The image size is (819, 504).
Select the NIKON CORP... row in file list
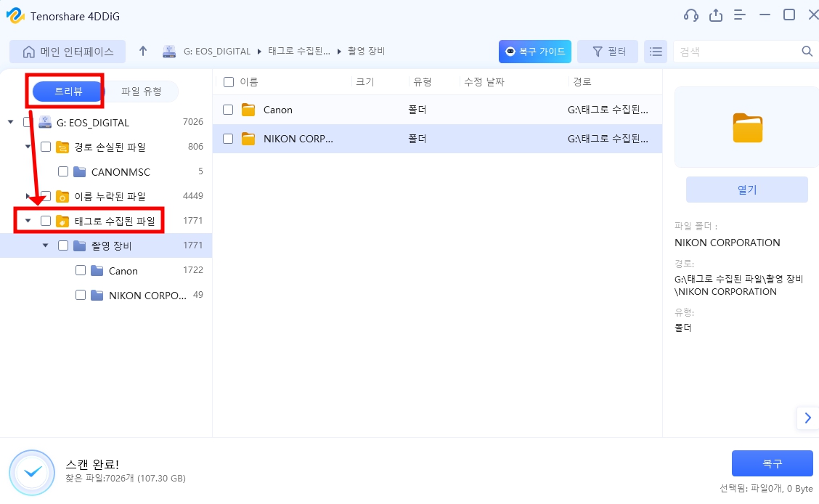pyautogui.click(x=437, y=139)
